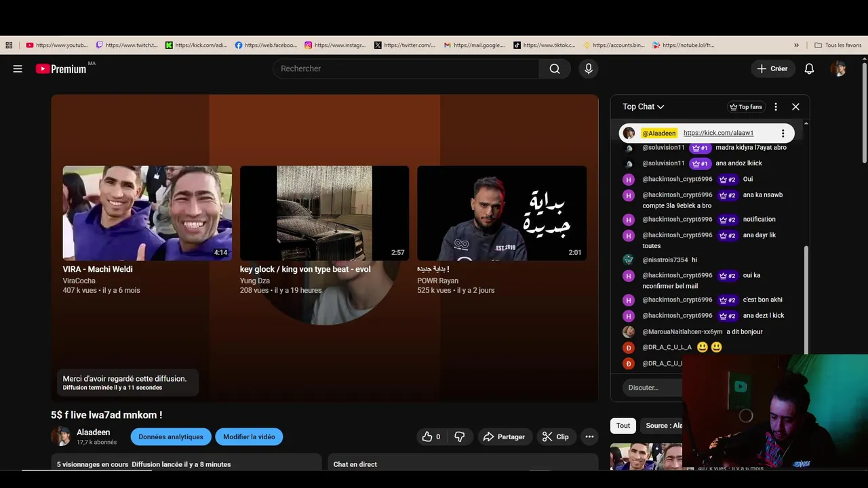The image size is (868, 488).
Task: Open the Kick bookmark in bookmarks bar
Action: [197, 45]
